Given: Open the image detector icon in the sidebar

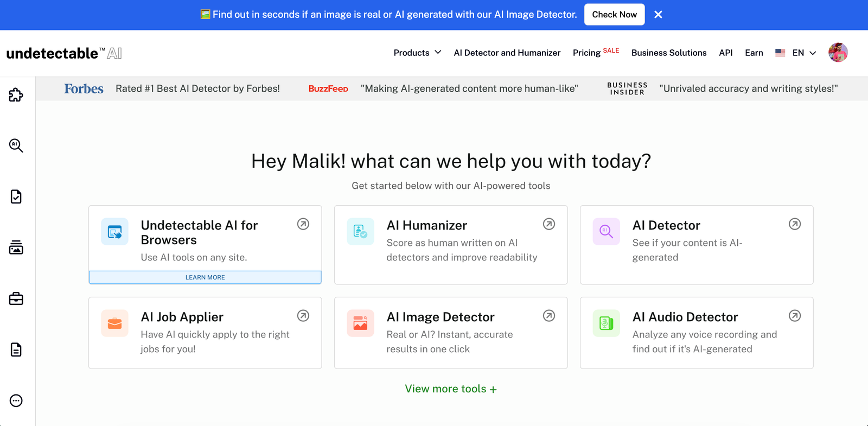Looking at the screenshot, I should click(x=16, y=247).
